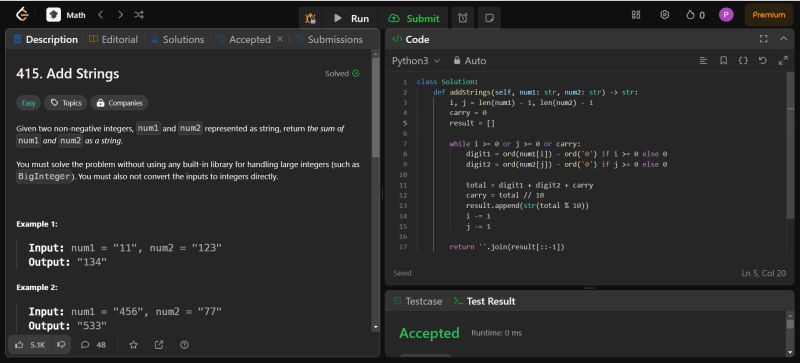
Task: Place cursor on 'class Solution:' line
Action: tap(447, 82)
